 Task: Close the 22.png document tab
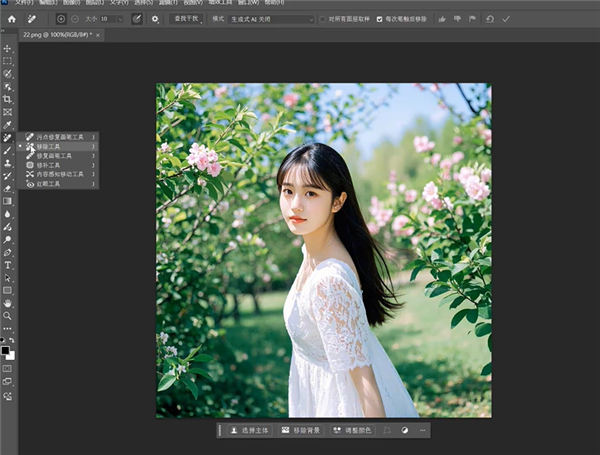tap(98, 35)
